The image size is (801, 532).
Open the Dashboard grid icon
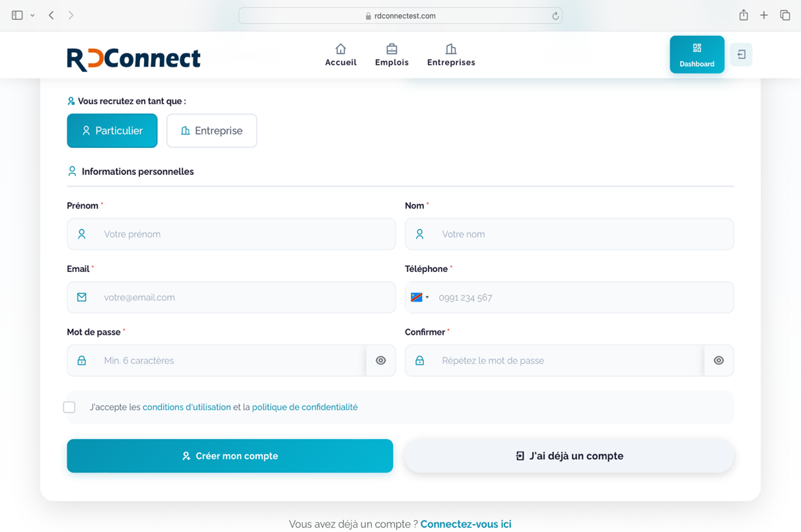pos(697,48)
